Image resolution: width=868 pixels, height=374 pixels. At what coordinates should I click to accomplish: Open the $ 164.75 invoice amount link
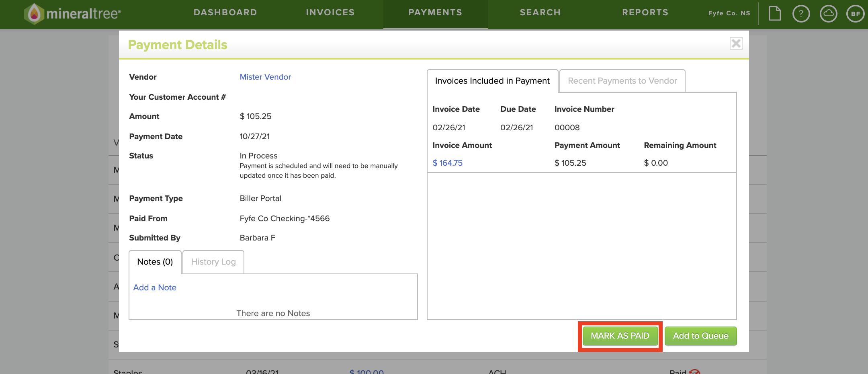(447, 163)
